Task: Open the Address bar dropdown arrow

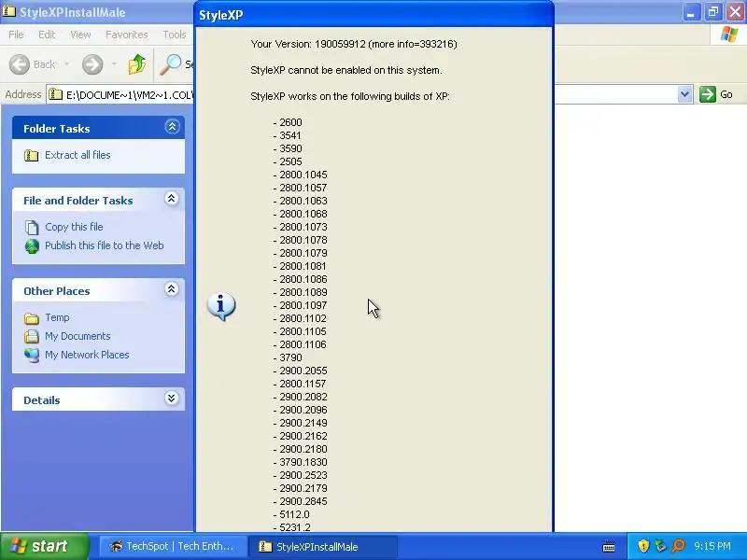Action: coord(684,94)
